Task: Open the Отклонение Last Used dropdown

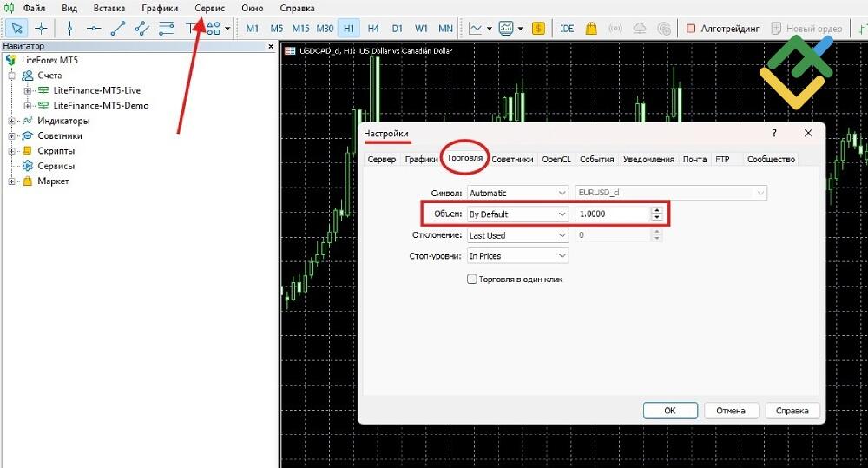Action: click(x=517, y=235)
